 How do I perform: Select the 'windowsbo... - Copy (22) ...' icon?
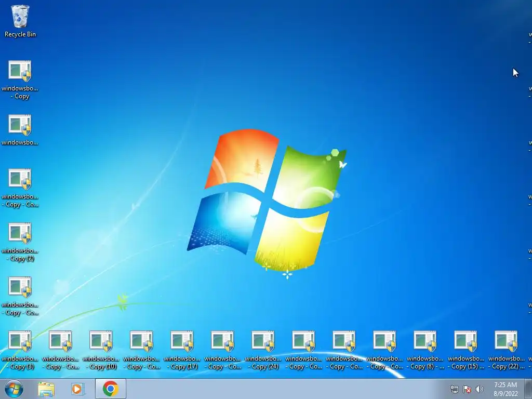(x=506, y=350)
